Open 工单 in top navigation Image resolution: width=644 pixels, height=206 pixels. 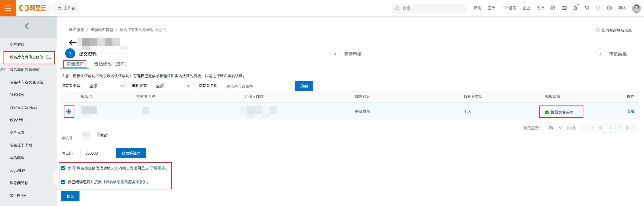pyautogui.click(x=491, y=8)
